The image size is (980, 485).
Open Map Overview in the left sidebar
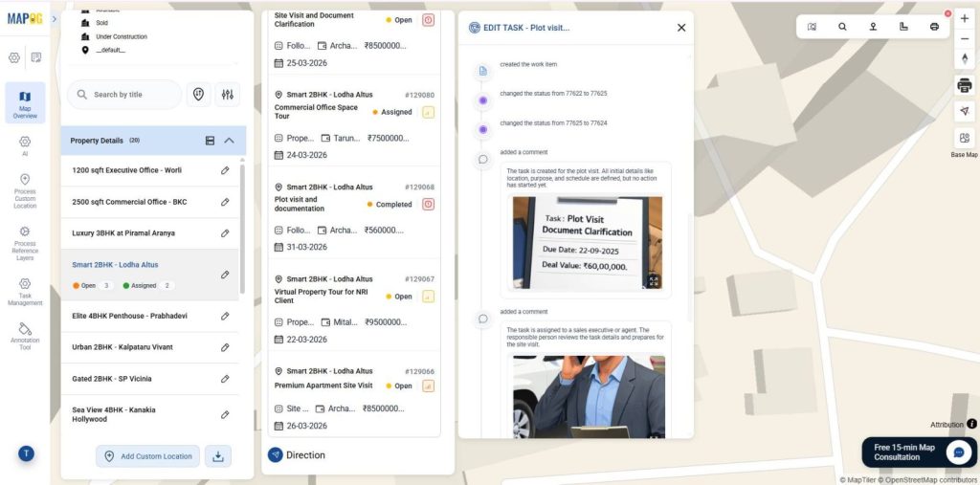pos(25,102)
